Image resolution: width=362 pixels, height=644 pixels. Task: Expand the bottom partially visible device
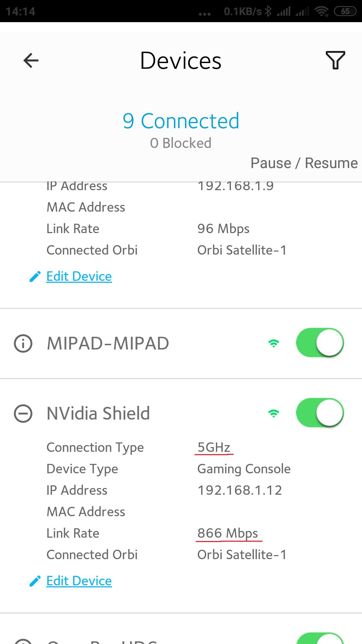[x=23, y=641]
